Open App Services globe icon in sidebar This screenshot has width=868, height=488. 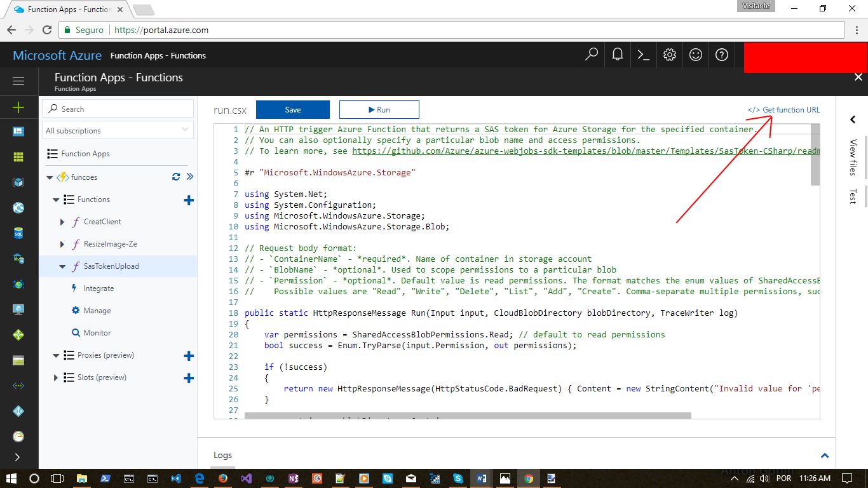18,208
